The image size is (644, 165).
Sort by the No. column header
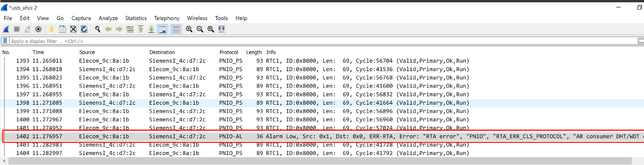(x=16, y=52)
